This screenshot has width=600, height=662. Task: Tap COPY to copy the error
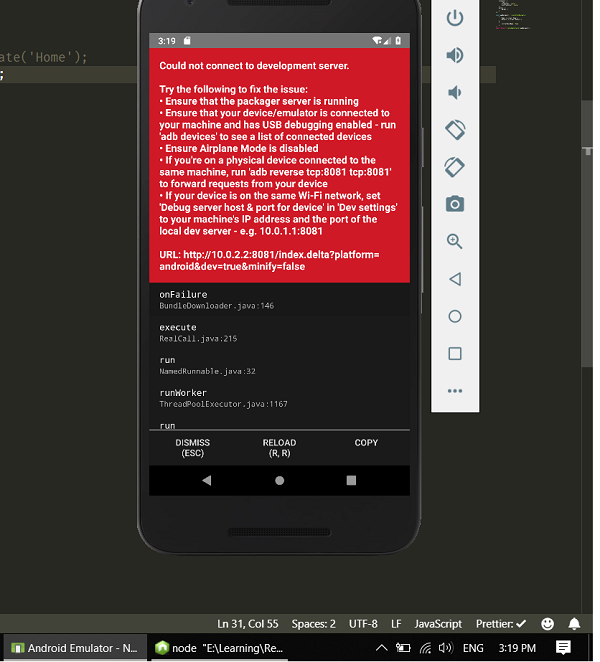pos(366,443)
